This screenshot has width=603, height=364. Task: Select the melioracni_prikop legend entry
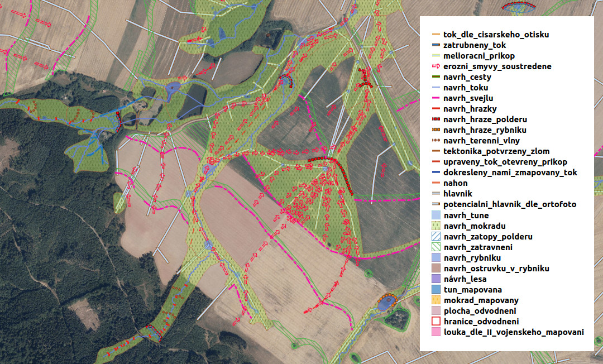pyautogui.click(x=478, y=56)
